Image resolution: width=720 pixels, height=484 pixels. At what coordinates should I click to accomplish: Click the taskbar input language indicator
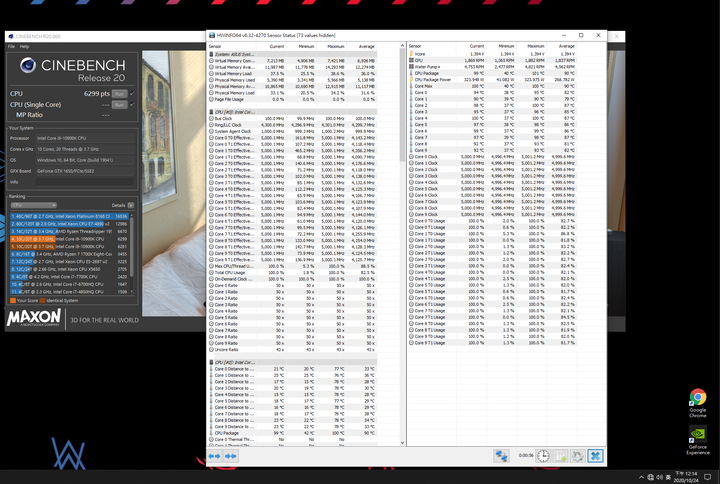coord(668,478)
